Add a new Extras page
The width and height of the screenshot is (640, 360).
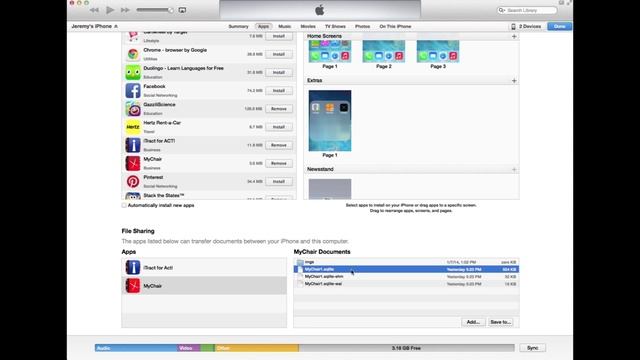pos(514,81)
